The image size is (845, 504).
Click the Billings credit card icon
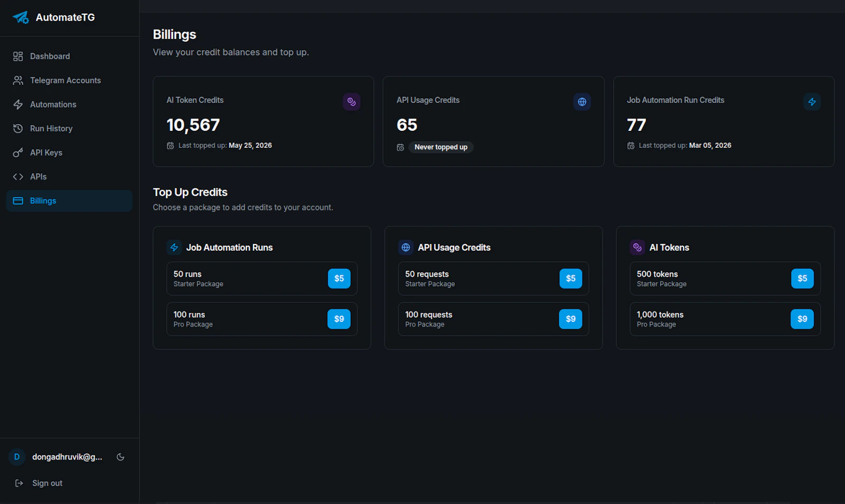(18, 201)
